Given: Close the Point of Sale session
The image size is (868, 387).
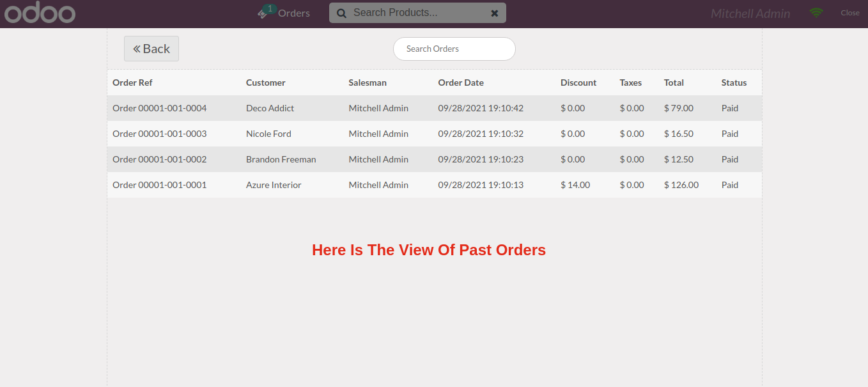Looking at the screenshot, I should (x=849, y=13).
